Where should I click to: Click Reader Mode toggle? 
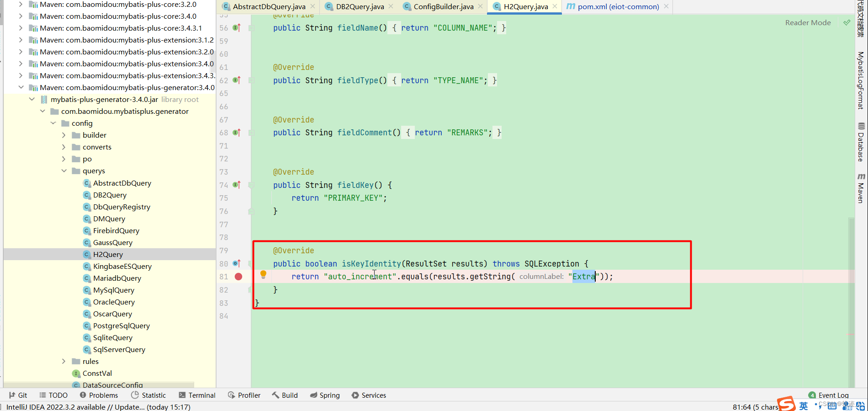pyautogui.click(x=808, y=22)
